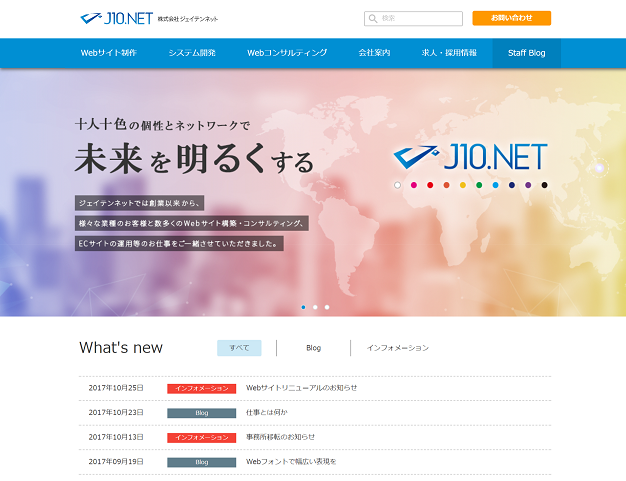Open the 会社案内 menu item
The width and height of the screenshot is (626, 481).
pyautogui.click(x=374, y=53)
